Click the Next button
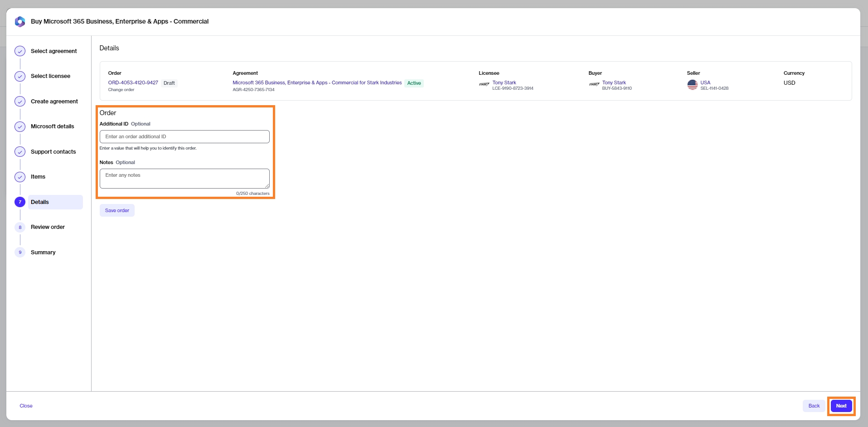This screenshot has width=868, height=427. coord(841,406)
